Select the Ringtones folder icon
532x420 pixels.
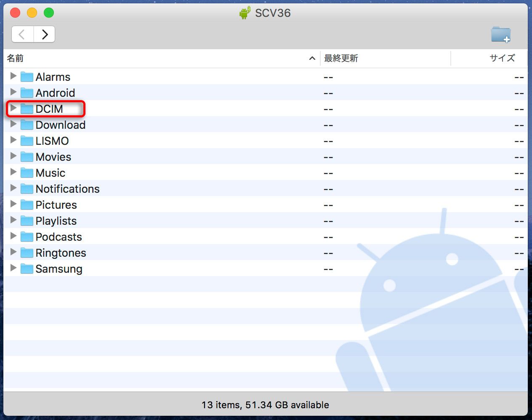pos(27,253)
